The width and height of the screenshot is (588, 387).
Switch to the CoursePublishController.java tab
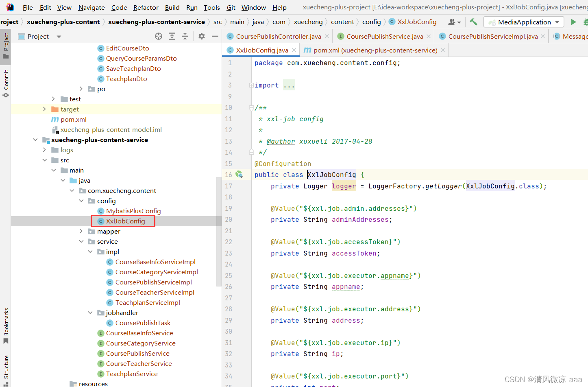pos(278,36)
